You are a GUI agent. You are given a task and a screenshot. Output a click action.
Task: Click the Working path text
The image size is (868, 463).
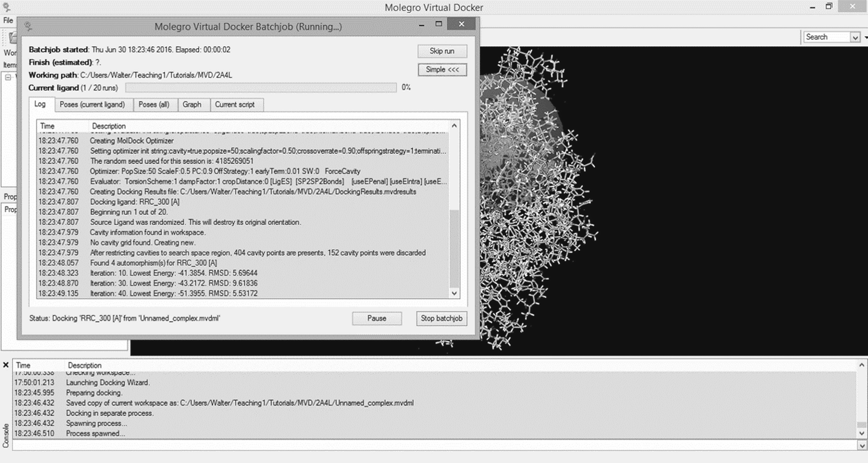130,75
